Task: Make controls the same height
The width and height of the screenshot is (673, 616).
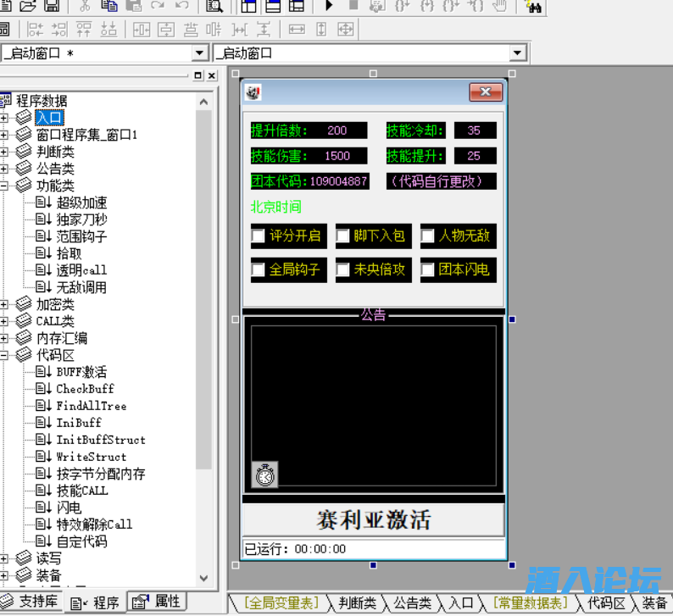Action: pyautogui.click(x=321, y=30)
